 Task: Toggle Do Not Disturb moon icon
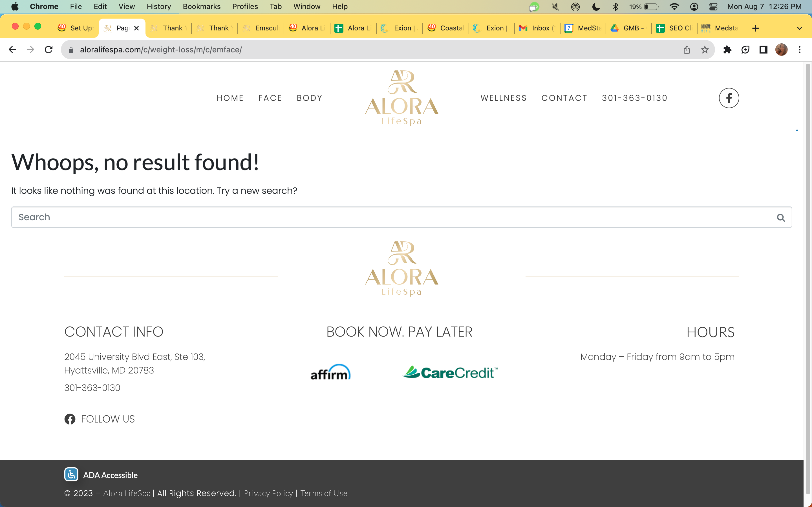click(x=596, y=7)
